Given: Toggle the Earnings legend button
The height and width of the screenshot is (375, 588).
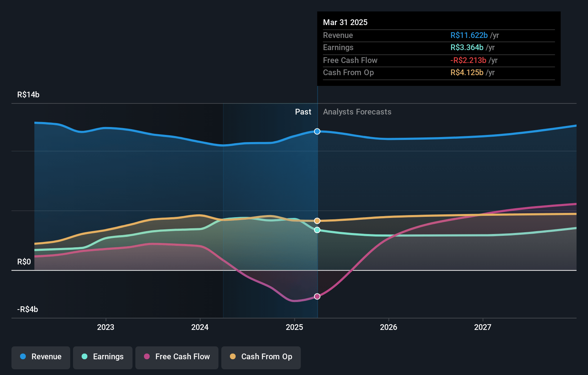Looking at the screenshot, I should (103, 357).
